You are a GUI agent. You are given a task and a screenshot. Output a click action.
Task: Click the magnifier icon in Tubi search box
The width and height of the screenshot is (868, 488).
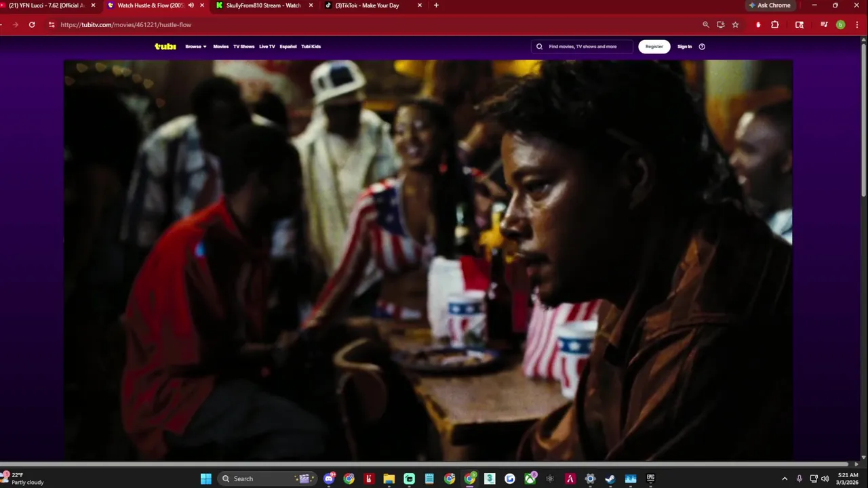point(540,47)
